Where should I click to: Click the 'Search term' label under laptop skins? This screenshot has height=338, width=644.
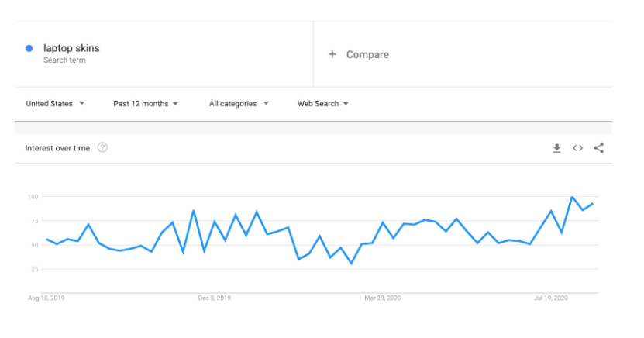(x=64, y=60)
